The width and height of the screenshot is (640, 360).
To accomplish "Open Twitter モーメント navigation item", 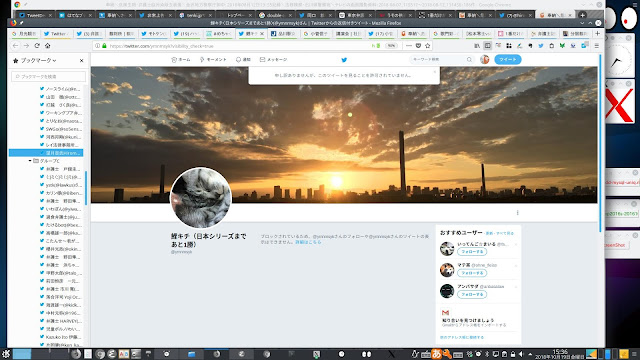I will [213, 60].
